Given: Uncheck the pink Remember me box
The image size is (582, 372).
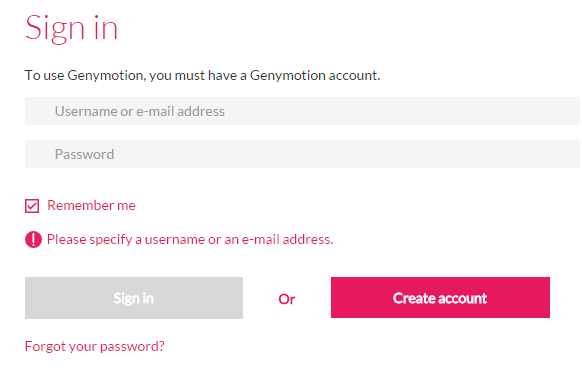Looking at the screenshot, I should (32, 206).
